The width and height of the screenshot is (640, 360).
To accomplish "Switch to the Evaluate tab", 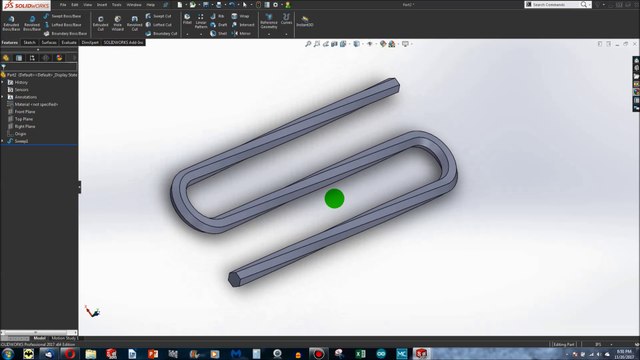I will 69,42.
